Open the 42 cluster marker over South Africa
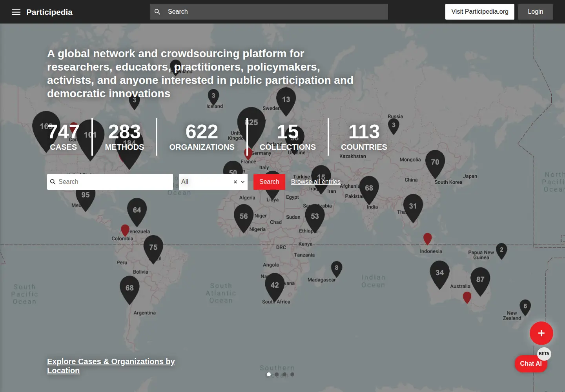The width and height of the screenshot is (565, 392). (x=275, y=287)
